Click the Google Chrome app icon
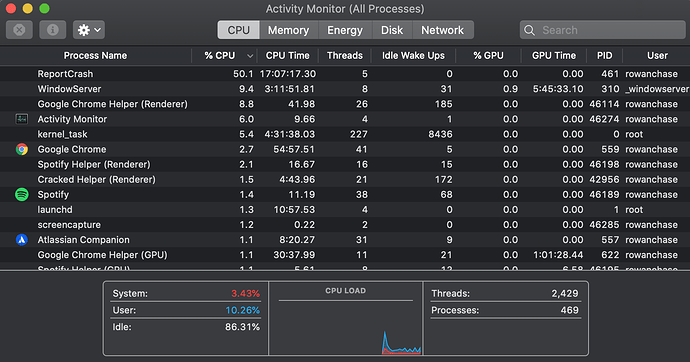This screenshot has height=362, width=690. (x=22, y=149)
